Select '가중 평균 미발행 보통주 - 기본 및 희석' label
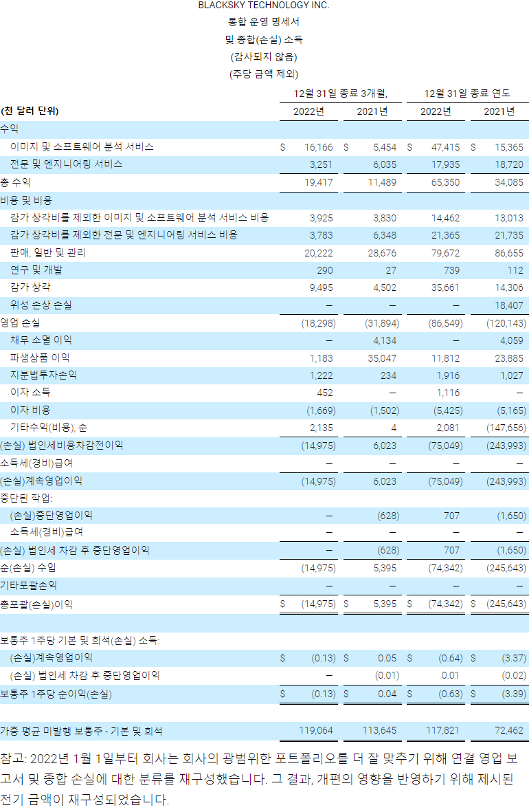 (81, 731)
